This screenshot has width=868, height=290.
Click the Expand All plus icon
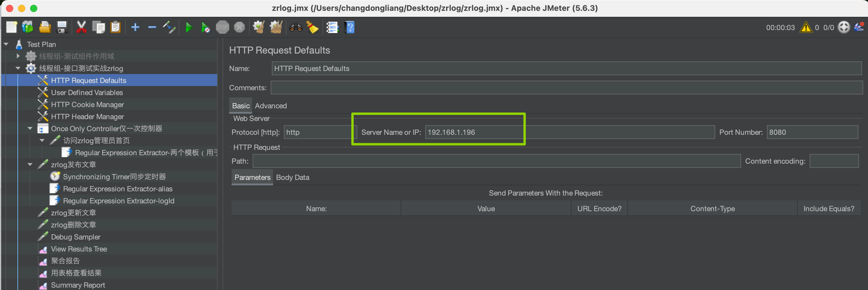[x=135, y=27]
